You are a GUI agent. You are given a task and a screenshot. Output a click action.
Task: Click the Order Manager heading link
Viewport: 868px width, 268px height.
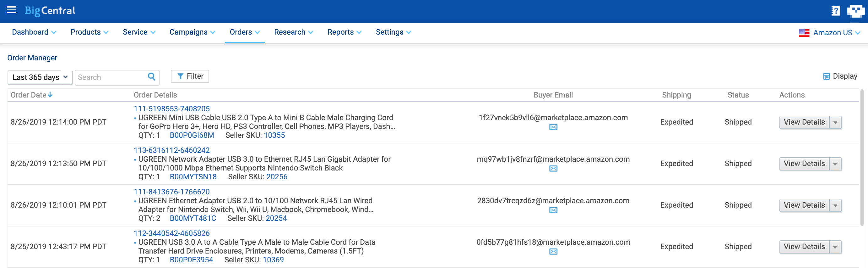32,58
